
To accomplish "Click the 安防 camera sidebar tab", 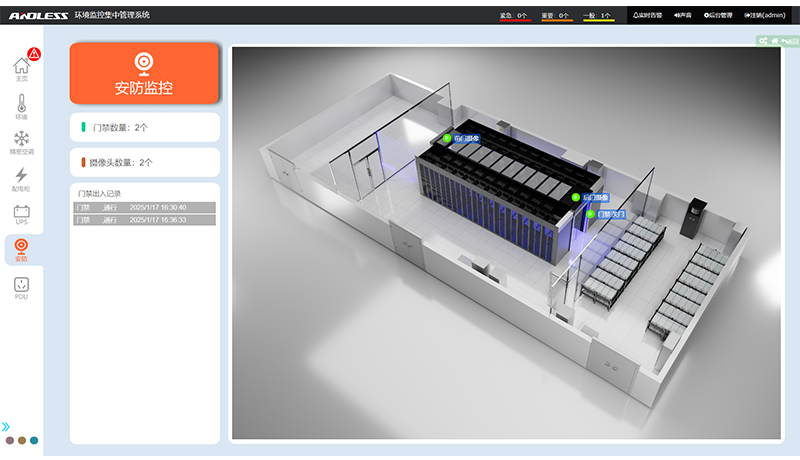I will click(21, 249).
